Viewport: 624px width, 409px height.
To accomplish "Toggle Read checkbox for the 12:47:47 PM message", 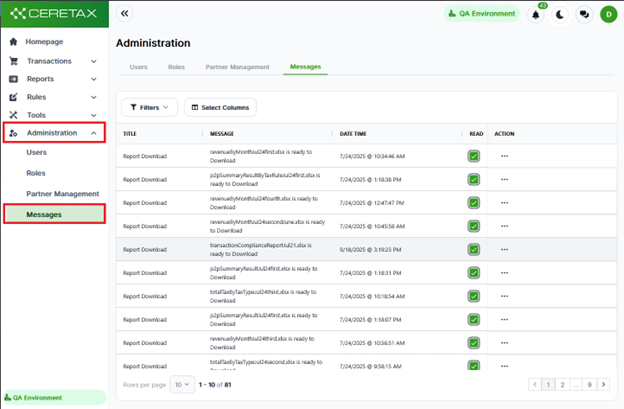I will [x=474, y=203].
